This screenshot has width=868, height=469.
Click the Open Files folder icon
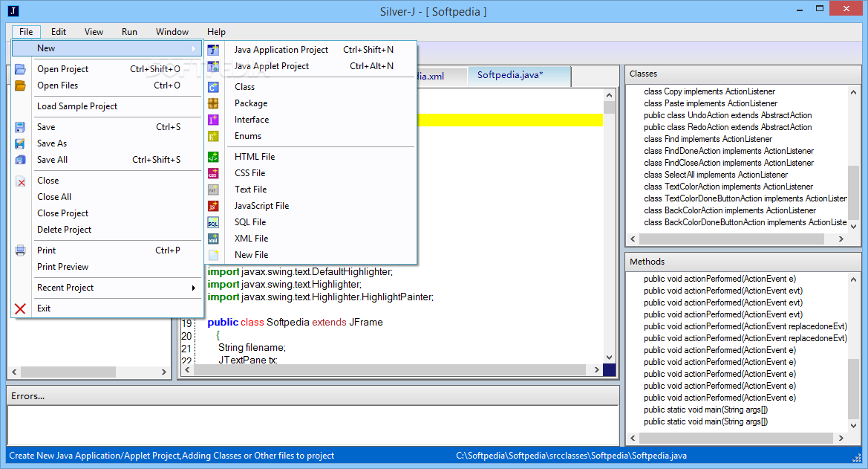(x=21, y=85)
